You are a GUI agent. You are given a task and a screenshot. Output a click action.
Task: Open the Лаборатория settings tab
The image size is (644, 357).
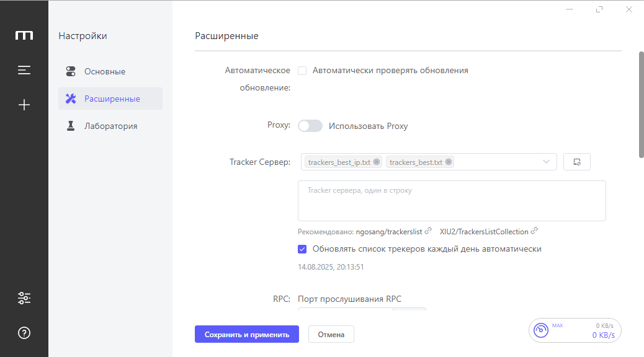point(110,126)
